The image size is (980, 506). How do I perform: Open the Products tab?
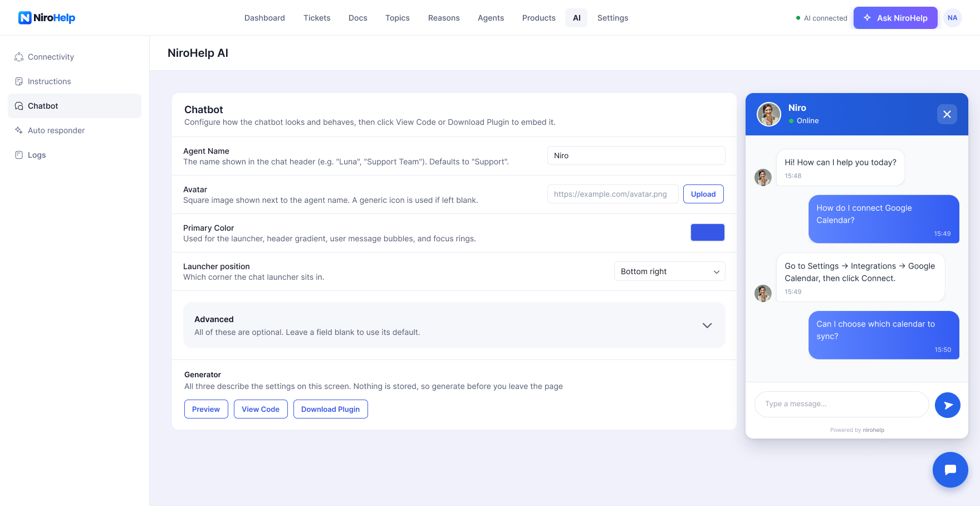(x=539, y=18)
